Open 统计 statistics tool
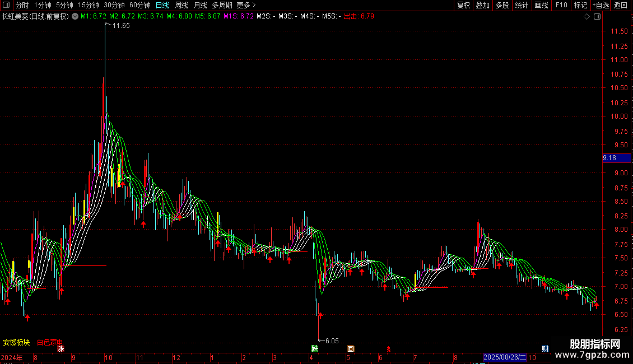The height and width of the screenshot is (364, 633). pyautogui.click(x=521, y=5)
